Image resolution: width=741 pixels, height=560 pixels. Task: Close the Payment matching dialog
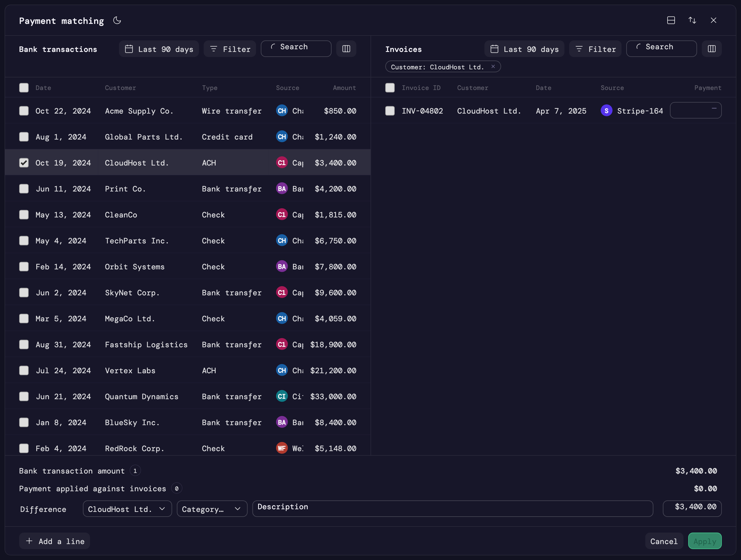(x=714, y=20)
